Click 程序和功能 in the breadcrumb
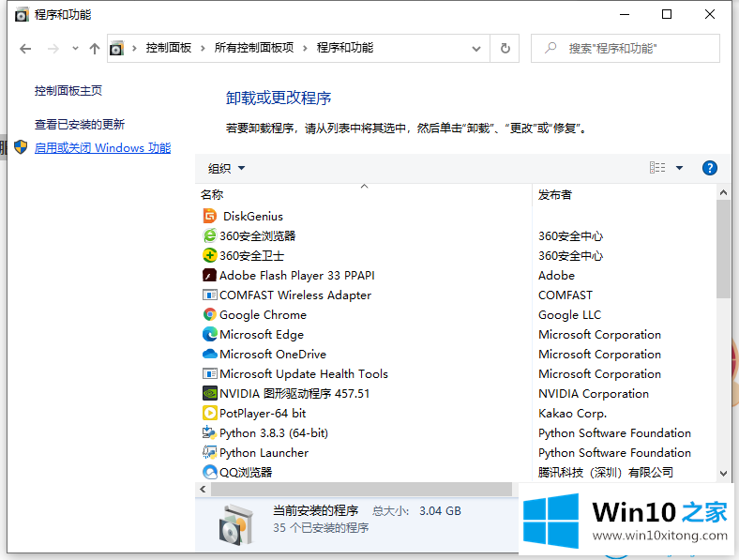The width and height of the screenshot is (739, 560). tap(344, 48)
